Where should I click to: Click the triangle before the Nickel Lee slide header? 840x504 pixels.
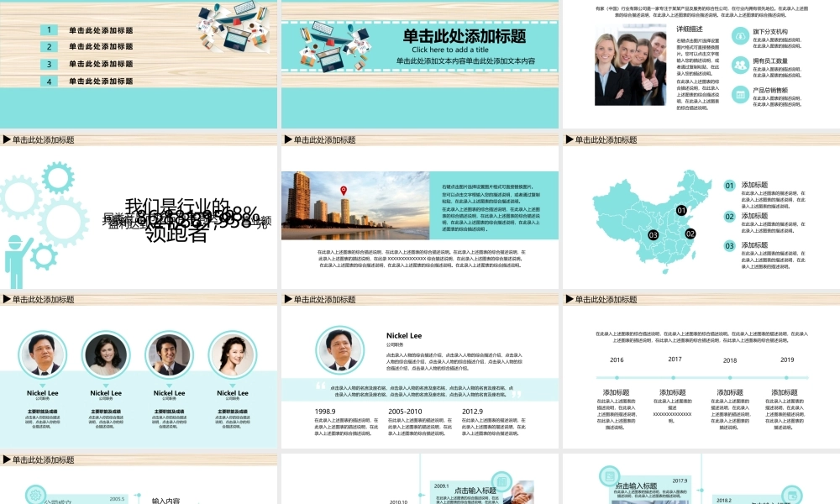[288, 299]
